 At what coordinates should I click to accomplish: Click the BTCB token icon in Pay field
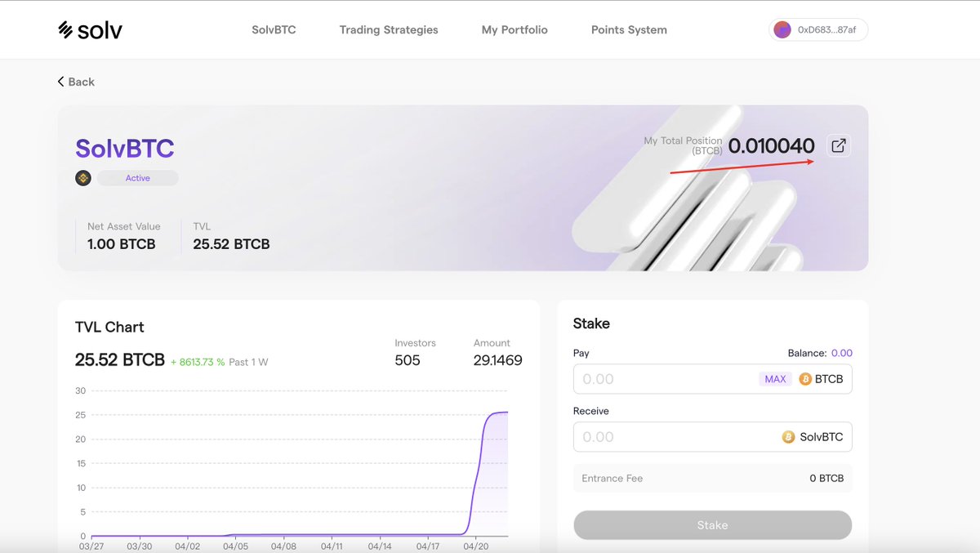click(805, 379)
